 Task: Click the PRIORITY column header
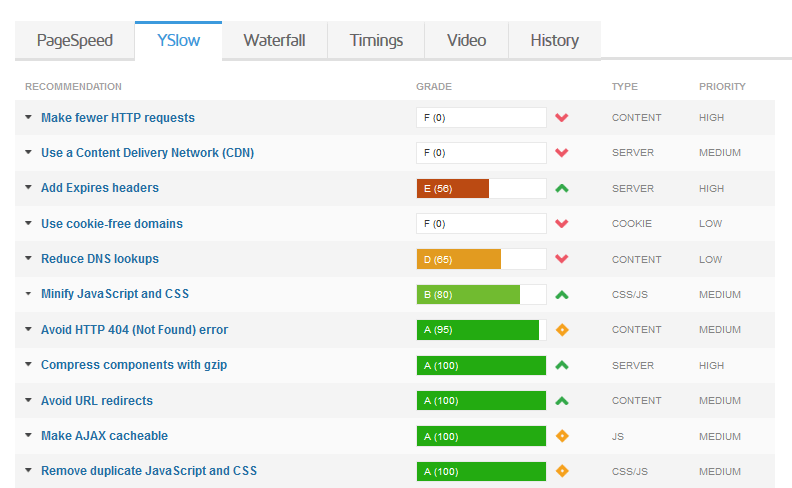point(722,87)
